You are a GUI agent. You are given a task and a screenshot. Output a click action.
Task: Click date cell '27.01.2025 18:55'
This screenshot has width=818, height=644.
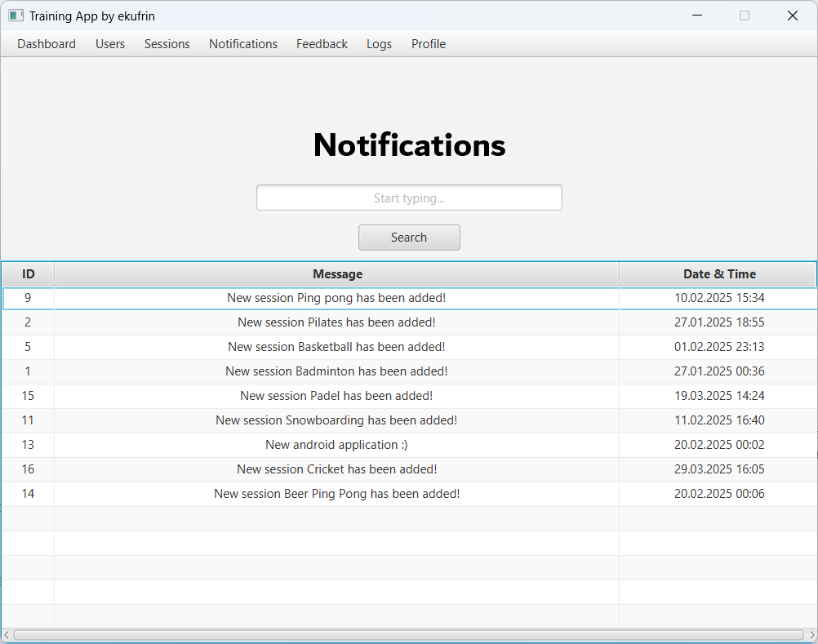pos(719,322)
